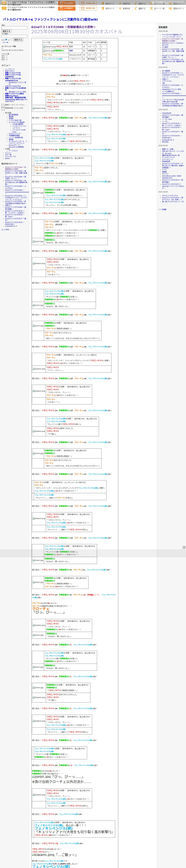Open the メンバー専用掲示板 link
Image resolution: width=186 pixels, height=868 pixels.
(16, 137)
